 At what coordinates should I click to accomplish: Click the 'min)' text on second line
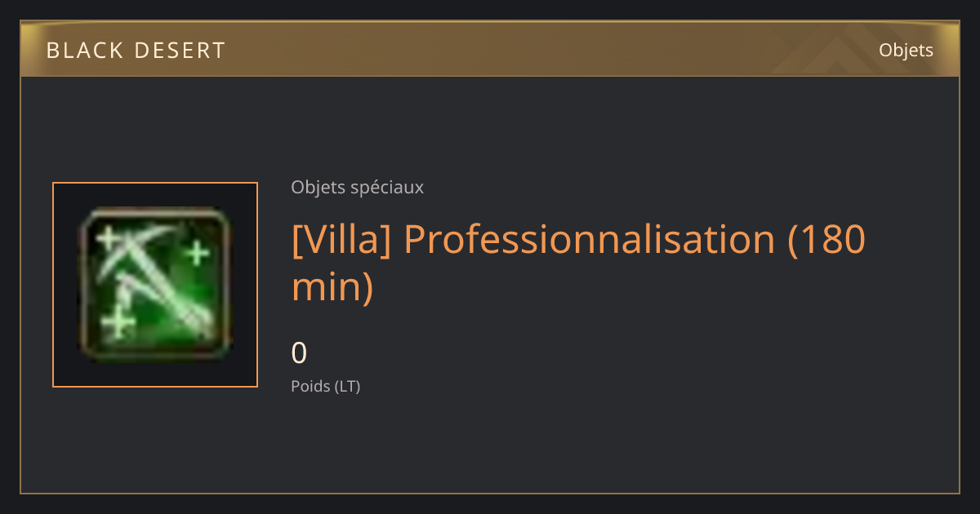332,286
